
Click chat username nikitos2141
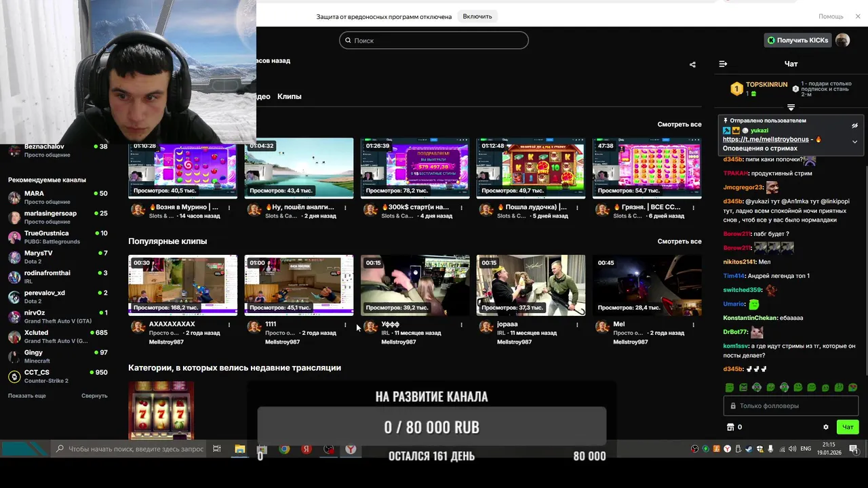tap(739, 262)
